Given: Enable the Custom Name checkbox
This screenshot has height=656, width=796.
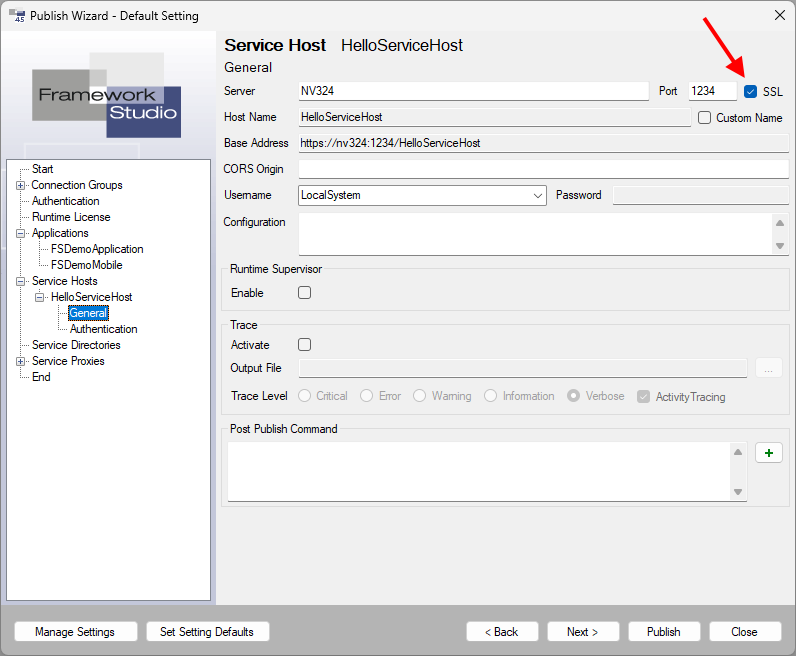Looking at the screenshot, I should pyautogui.click(x=704, y=118).
